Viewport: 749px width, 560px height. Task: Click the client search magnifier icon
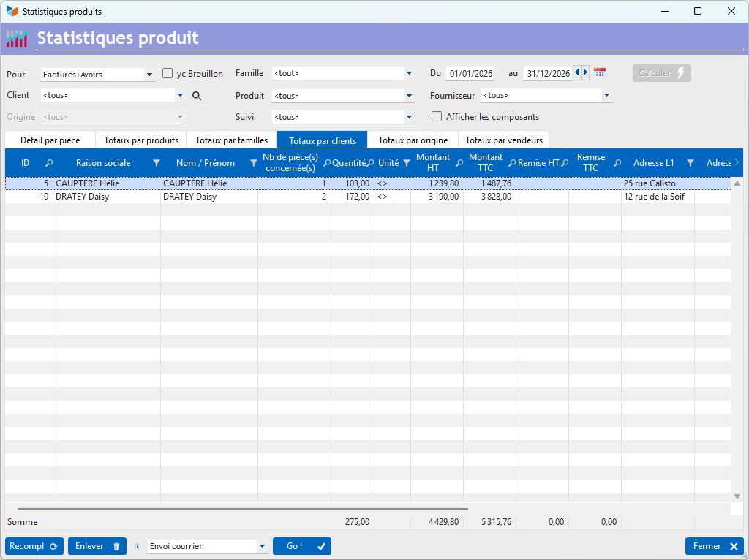[196, 96]
